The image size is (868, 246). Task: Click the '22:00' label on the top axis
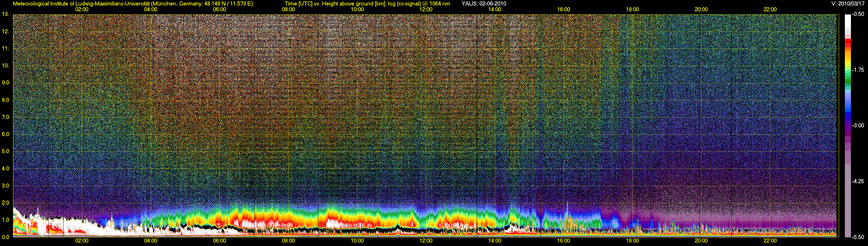[x=770, y=10]
